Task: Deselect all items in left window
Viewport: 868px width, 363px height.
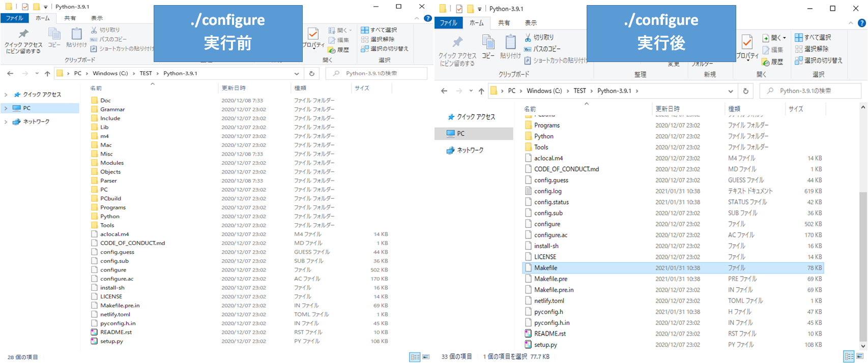Action: click(378, 39)
